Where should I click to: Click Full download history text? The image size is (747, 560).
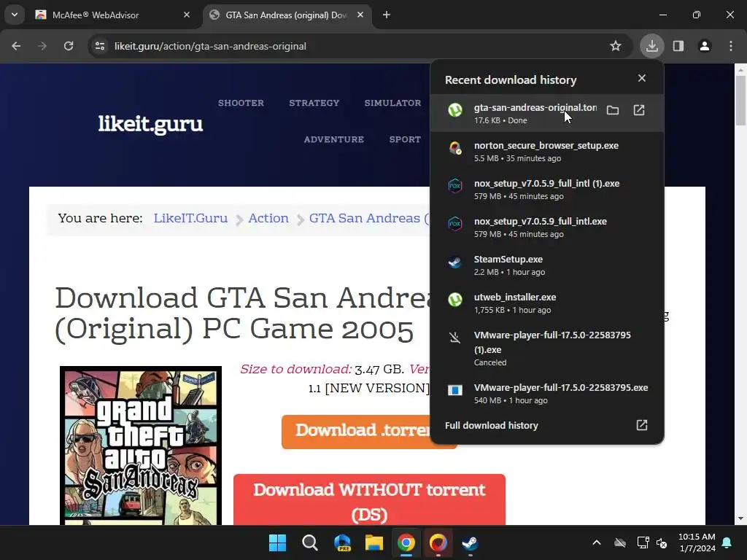pyautogui.click(x=491, y=425)
